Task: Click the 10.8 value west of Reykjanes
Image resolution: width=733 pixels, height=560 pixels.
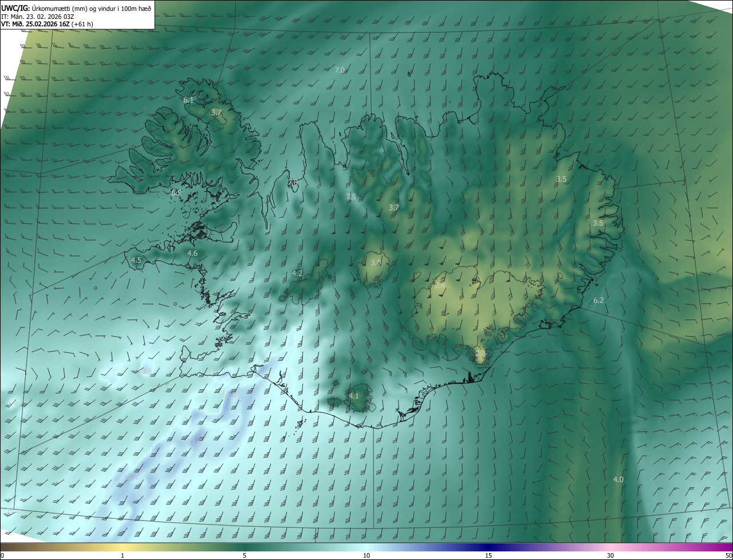Action: click(x=146, y=372)
